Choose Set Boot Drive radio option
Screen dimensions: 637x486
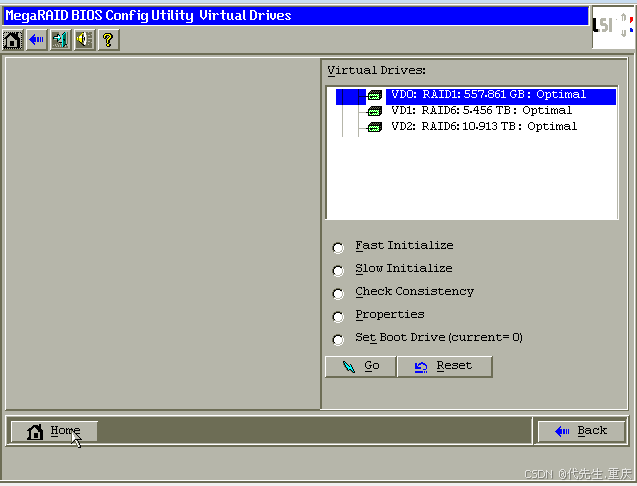[x=338, y=339]
